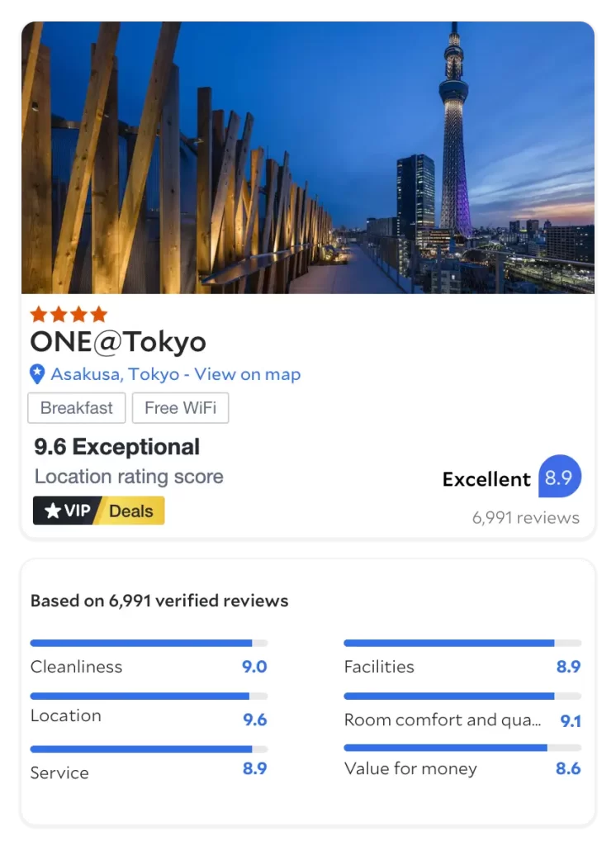Click the ONE@Tokyo hotel title
This screenshot has width=616, height=846.
(118, 341)
